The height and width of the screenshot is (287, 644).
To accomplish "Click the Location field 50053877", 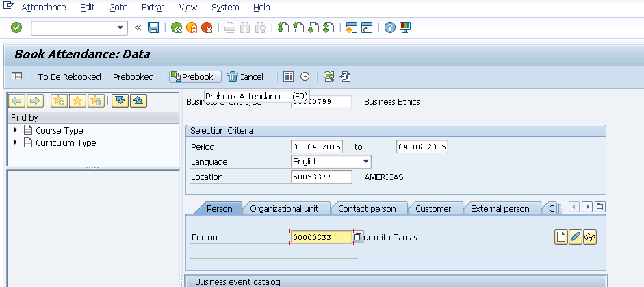I will click(x=322, y=177).
